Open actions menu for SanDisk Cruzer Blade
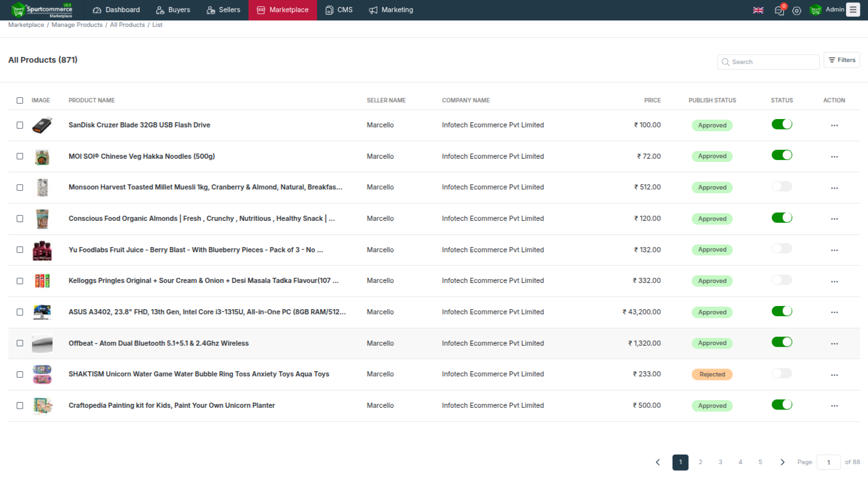The image size is (868, 488). (834, 125)
